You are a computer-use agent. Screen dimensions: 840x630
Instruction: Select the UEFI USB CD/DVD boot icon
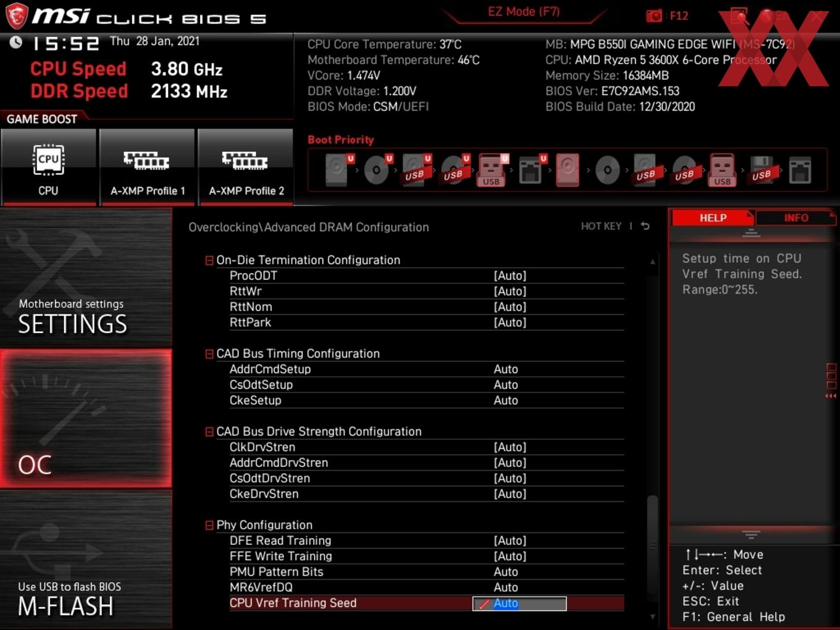(454, 170)
